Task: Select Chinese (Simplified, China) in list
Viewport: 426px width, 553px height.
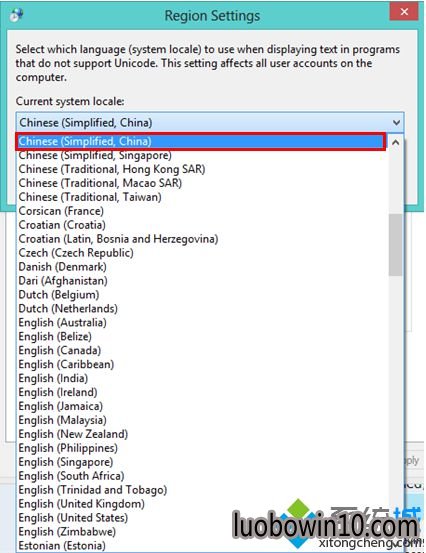Action: 201,141
